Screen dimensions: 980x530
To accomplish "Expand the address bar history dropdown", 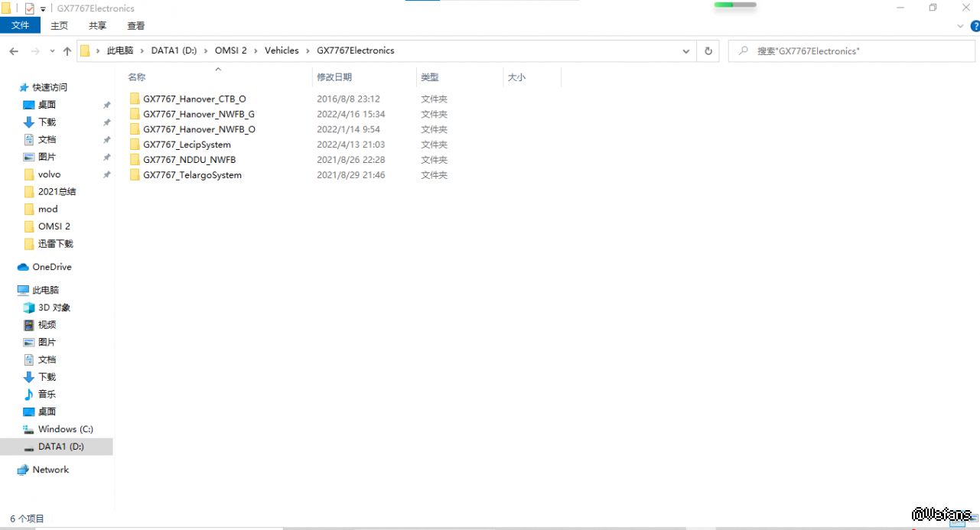I will [x=686, y=51].
